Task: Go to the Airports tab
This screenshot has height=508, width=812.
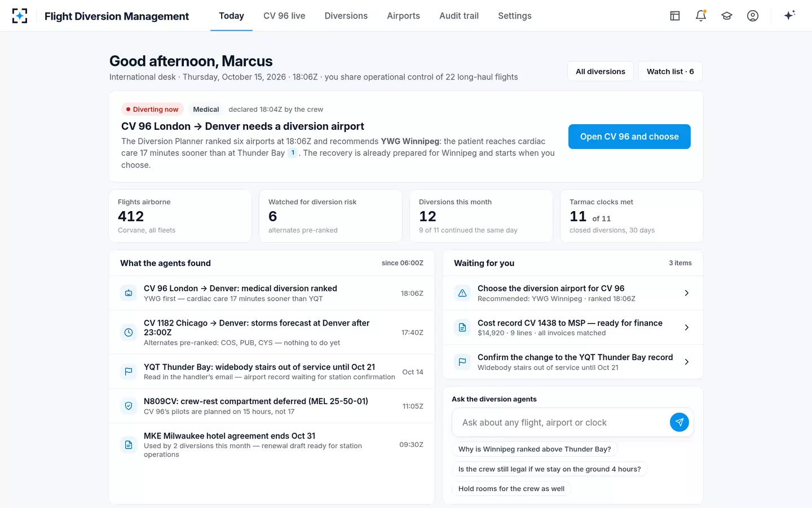Action: coord(403,16)
